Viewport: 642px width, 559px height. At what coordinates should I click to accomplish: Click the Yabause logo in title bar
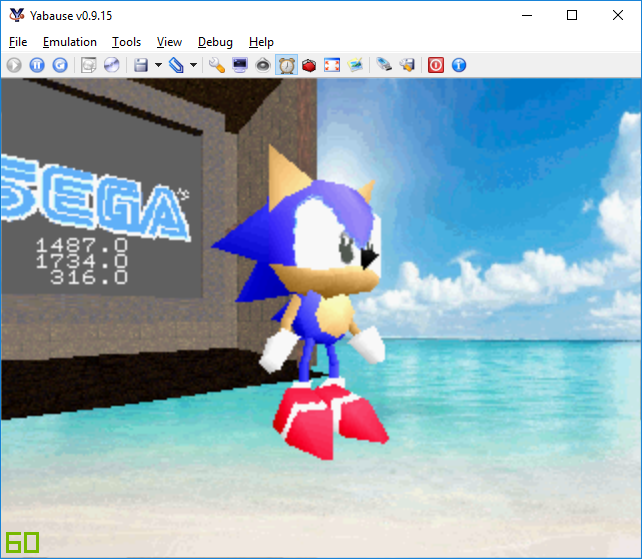pos(17,15)
